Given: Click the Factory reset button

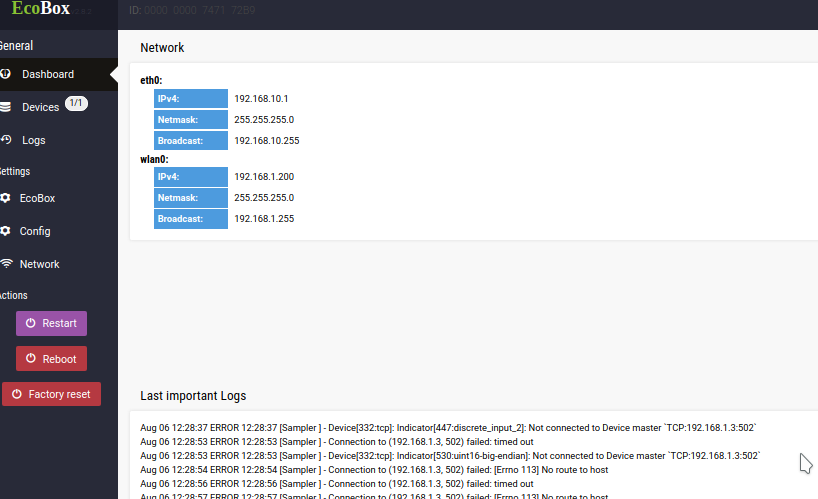Looking at the screenshot, I should click(x=51, y=394).
